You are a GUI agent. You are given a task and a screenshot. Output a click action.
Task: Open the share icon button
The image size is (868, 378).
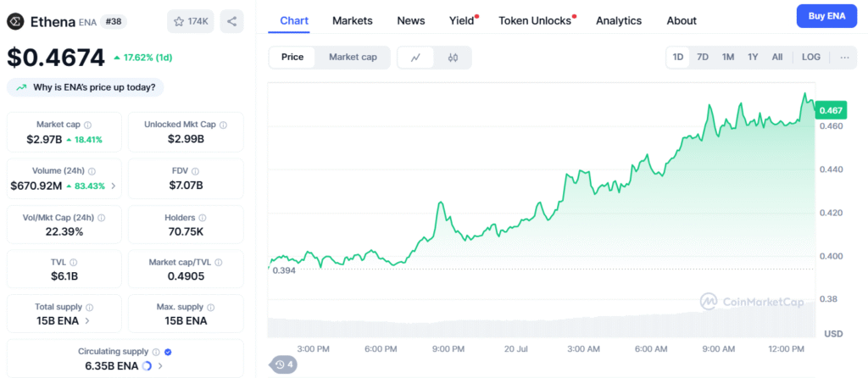pyautogui.click(x=232, y=21)
